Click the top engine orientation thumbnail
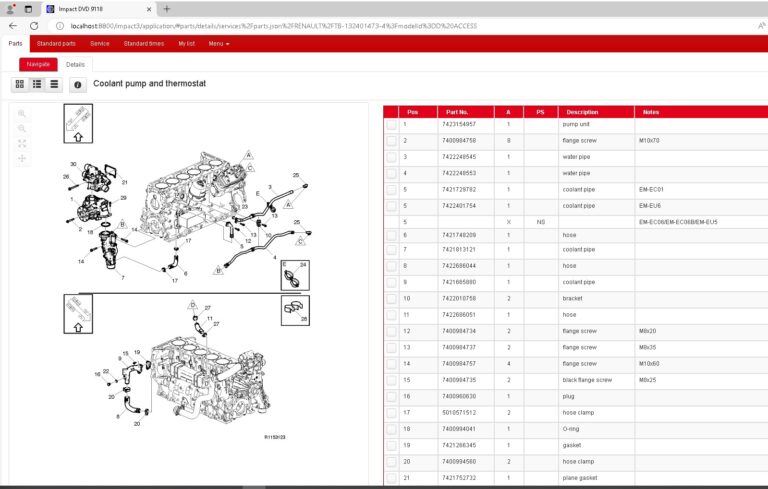Screen dimensions: 768x489 click(x=78, y=123)
